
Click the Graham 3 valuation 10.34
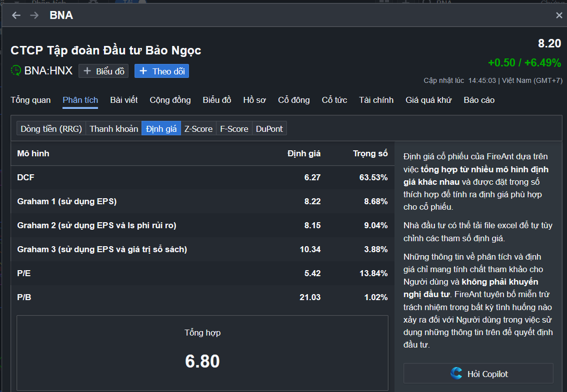[310, 249]
